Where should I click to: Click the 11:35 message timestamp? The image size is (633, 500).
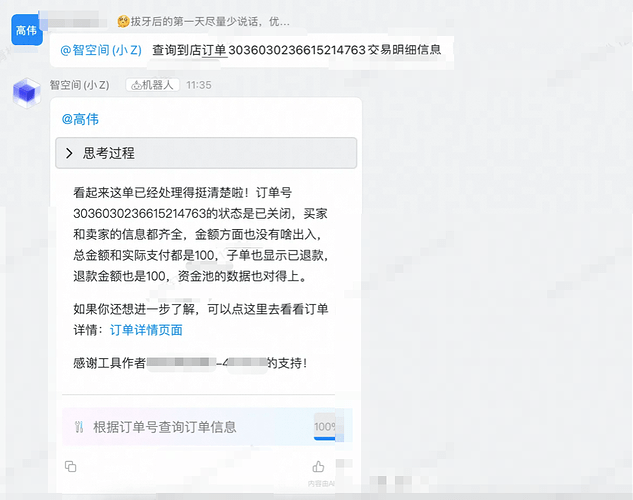click(x=199, y=85)
